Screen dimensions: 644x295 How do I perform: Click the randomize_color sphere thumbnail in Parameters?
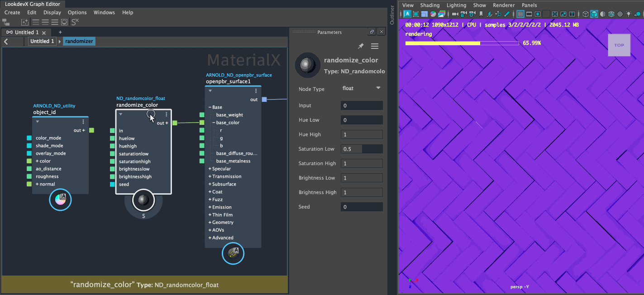point(308,65)
